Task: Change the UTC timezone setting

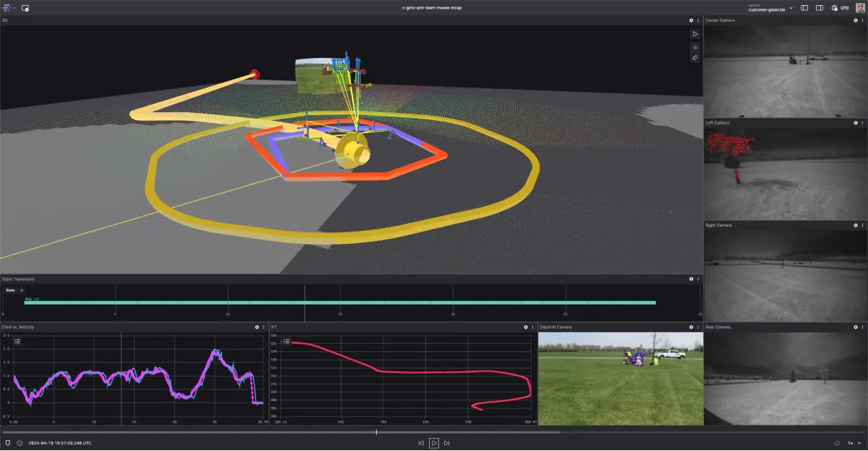Action: [840, 8]
